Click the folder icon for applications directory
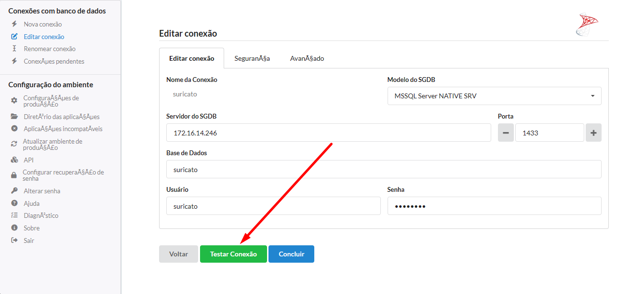 point(14,117)
